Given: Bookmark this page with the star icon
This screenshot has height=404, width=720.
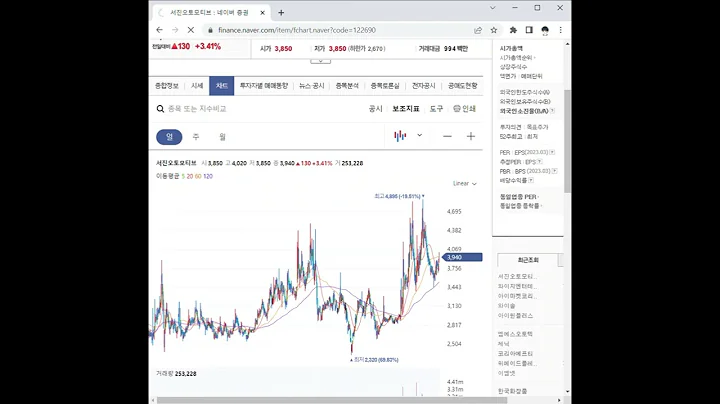Looking at the screenshot, I should [x=494, y=30].
